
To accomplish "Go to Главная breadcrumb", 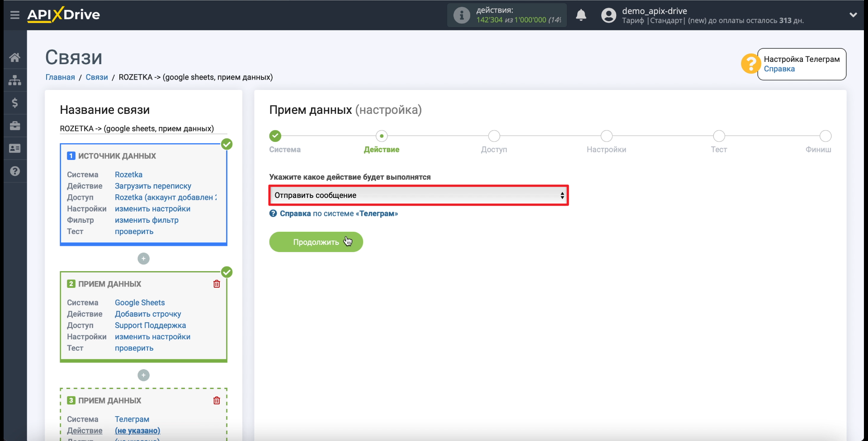I will pyautogui.click(x=60, y=77).
